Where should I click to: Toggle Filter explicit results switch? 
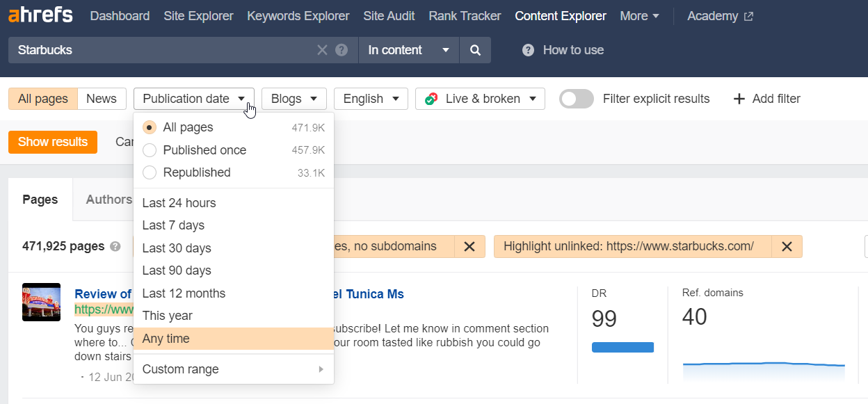(577, 99)
